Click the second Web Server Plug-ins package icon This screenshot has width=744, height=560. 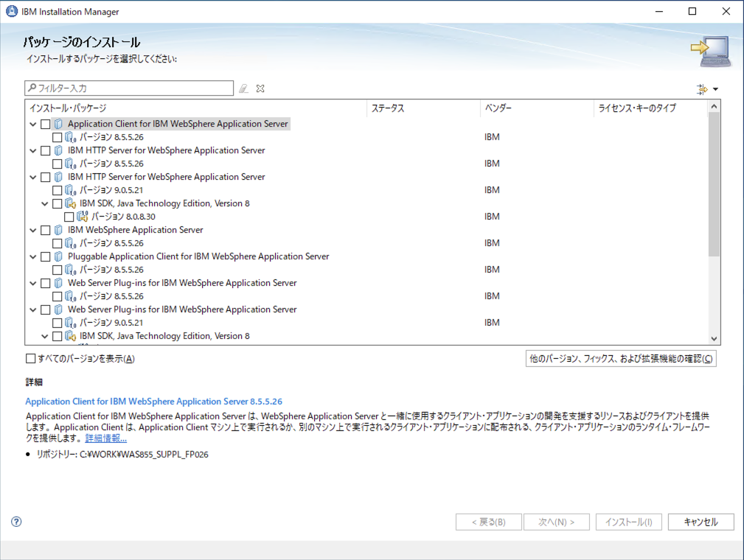tap(58, 309)
